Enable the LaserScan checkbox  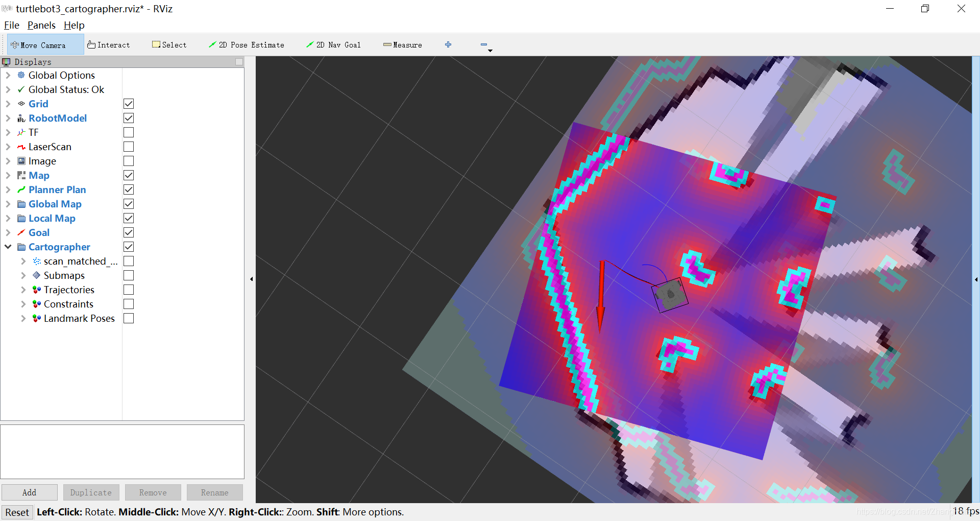(x=129, y=147)
